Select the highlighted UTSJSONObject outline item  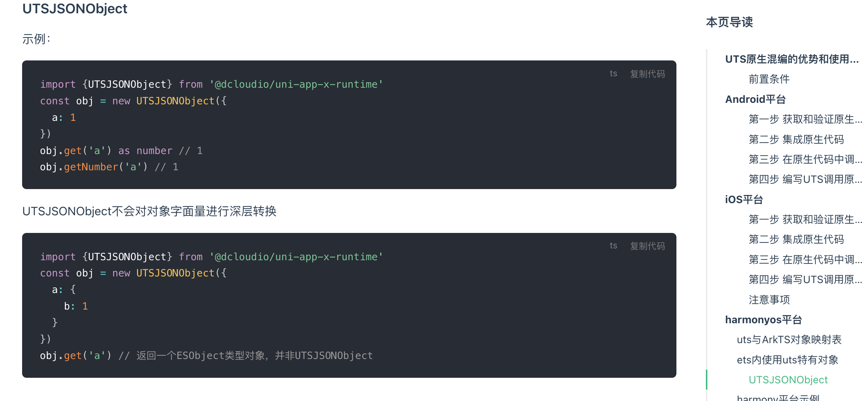click(x=788, y=380)
